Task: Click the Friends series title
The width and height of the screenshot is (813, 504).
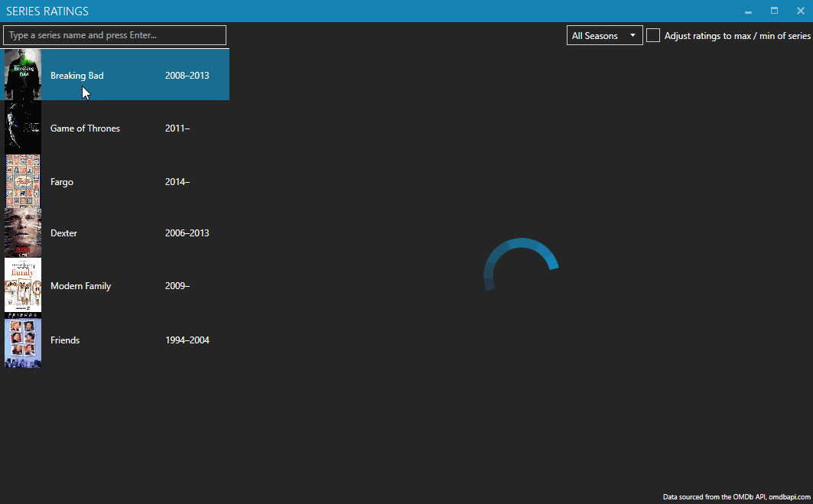Action: pyautogui.click(x=65, y=340)
